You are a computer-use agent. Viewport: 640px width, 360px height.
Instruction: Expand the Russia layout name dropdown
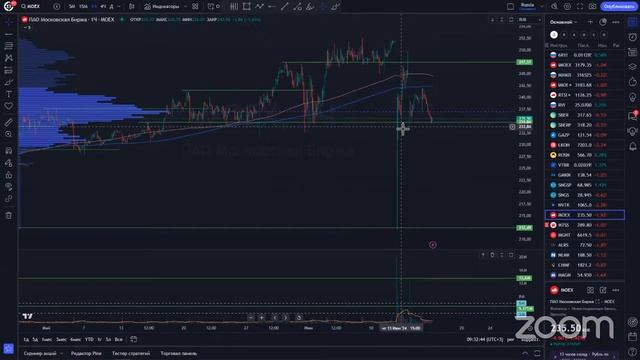(x=542, y=7)
